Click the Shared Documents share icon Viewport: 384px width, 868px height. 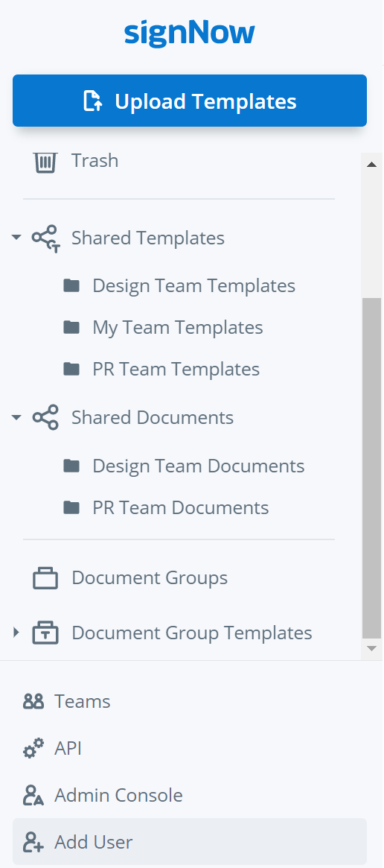(x=45, y=417)
